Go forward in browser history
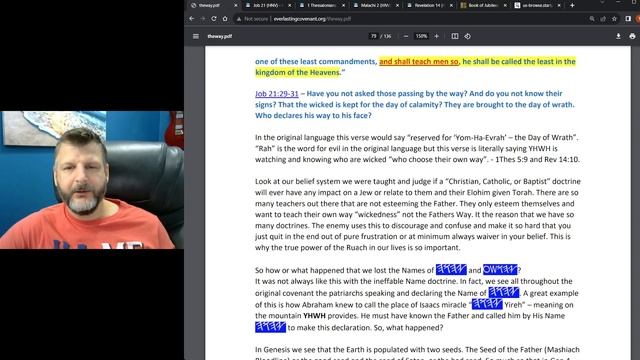 (x=203, y=19)
